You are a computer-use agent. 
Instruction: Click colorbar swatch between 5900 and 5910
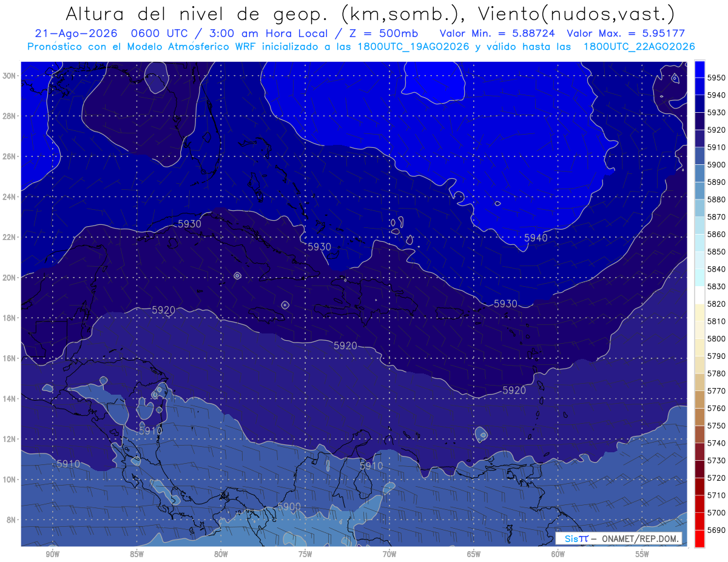(x=699, y=156)
